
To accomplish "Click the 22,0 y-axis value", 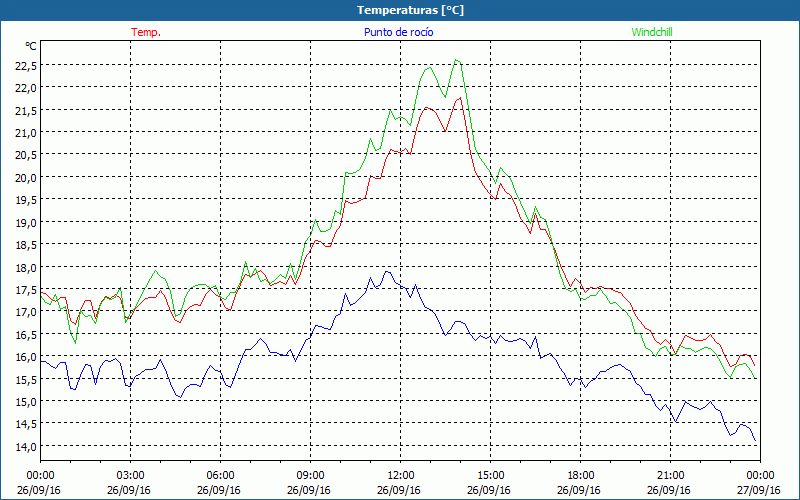I will coord(25,87).
